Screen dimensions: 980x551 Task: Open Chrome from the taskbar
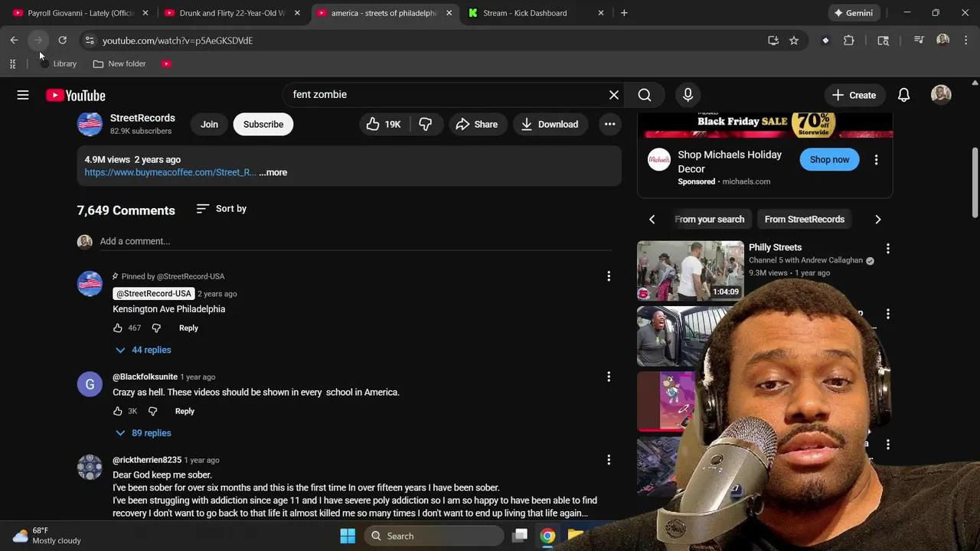click(547, 536)
